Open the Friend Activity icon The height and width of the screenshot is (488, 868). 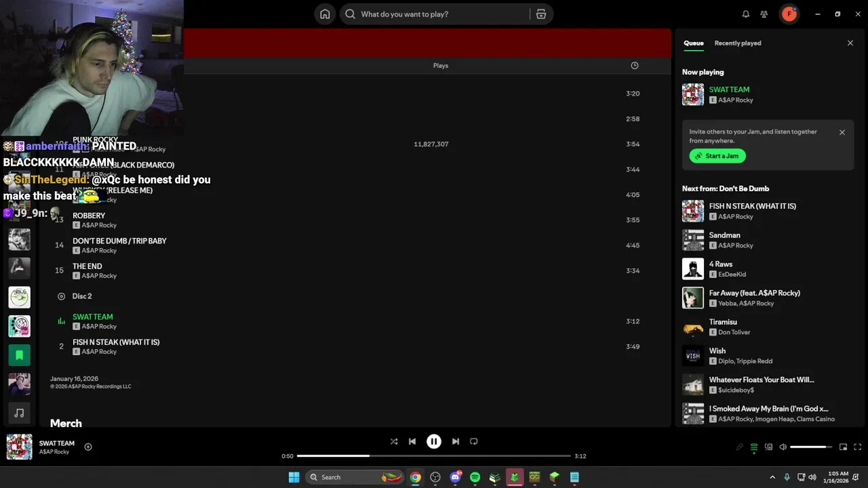[764, 14]
